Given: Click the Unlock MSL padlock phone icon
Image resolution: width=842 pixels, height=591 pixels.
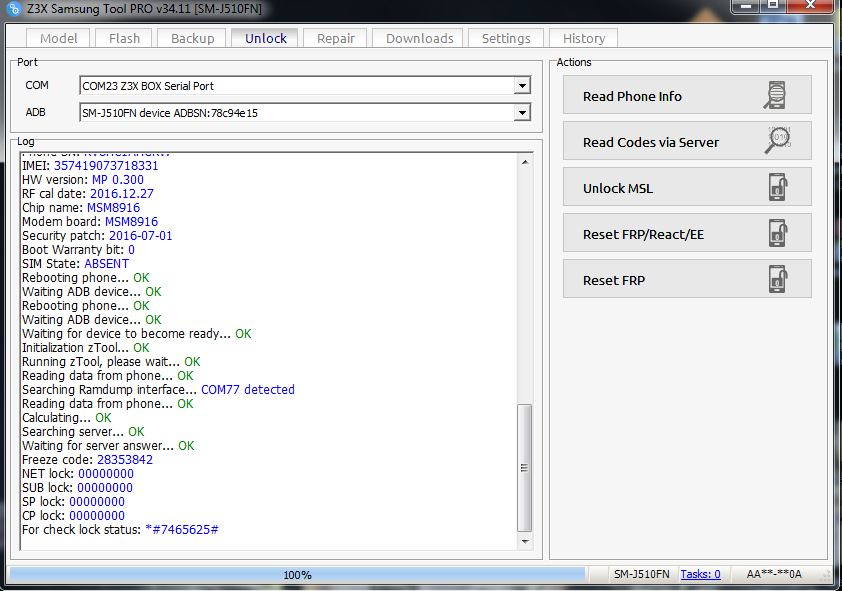Looking at the screenshot, I should [x=778, y=187].
